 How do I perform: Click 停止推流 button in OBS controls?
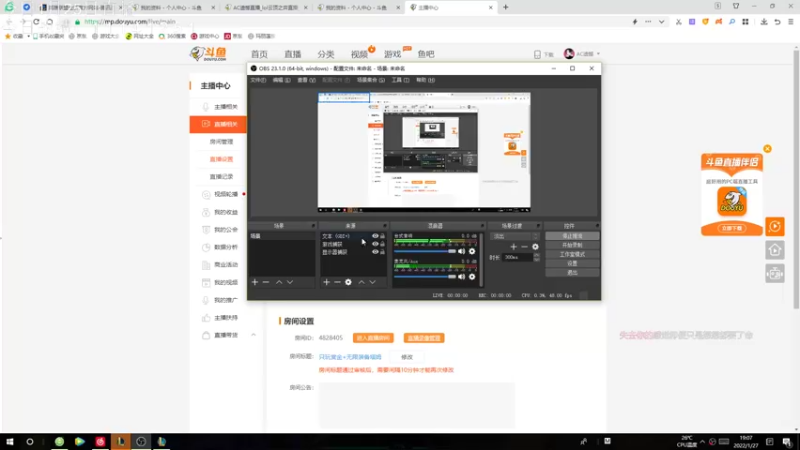572,236
